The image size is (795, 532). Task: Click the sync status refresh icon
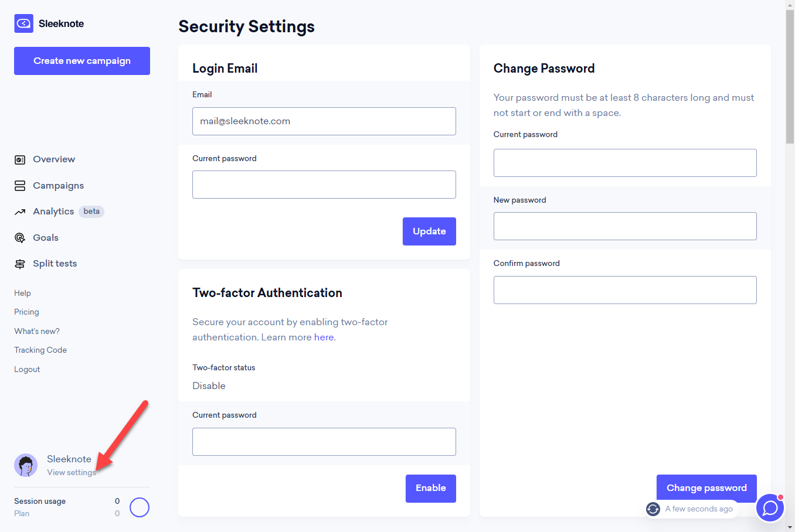(653, 509)
